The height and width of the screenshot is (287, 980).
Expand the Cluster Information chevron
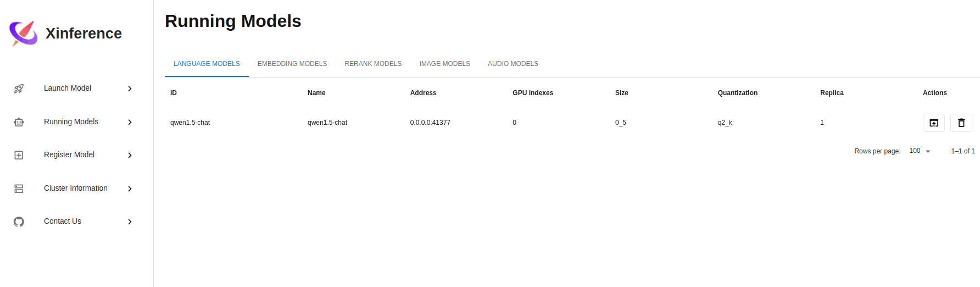pyautogui.click(x=130, y=189)
